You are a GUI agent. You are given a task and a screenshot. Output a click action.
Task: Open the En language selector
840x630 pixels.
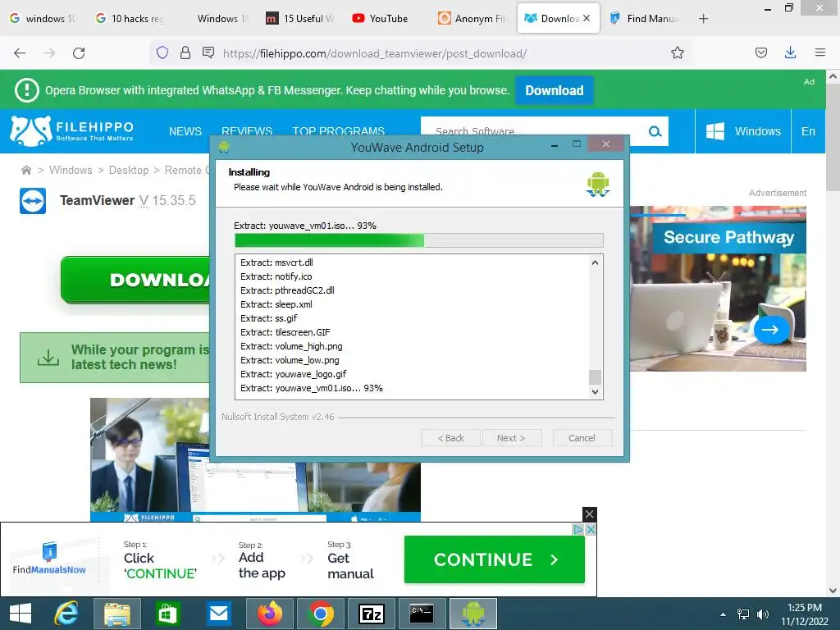808,131
